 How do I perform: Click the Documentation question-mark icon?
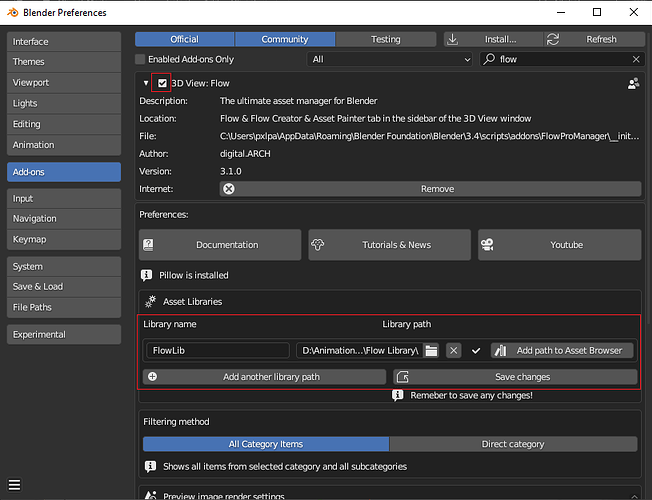[x=148, y=245]
